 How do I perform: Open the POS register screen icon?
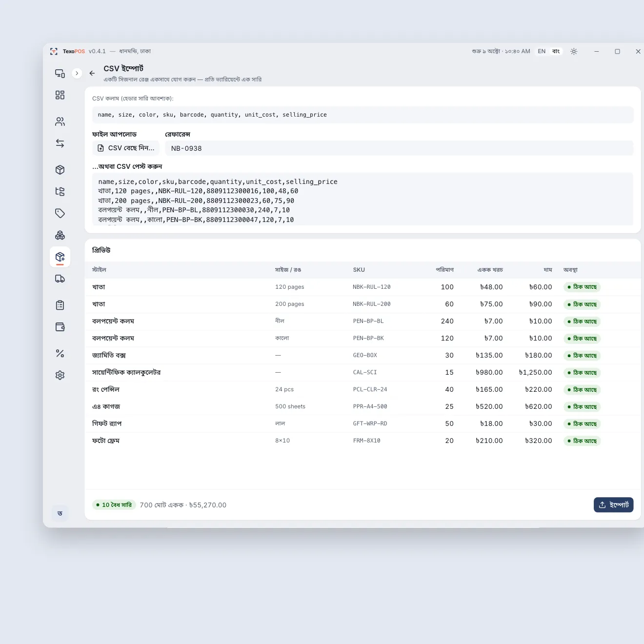[x=60, y=73]
